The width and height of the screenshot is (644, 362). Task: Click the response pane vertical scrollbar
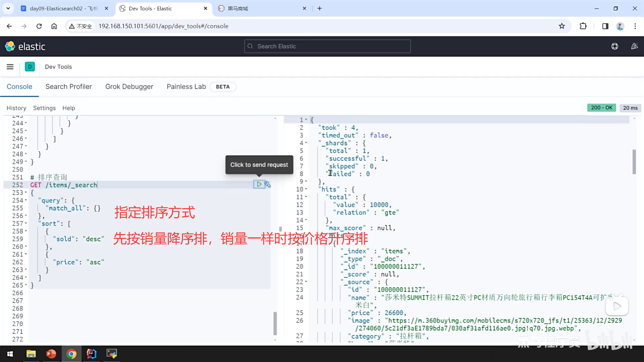634,162
